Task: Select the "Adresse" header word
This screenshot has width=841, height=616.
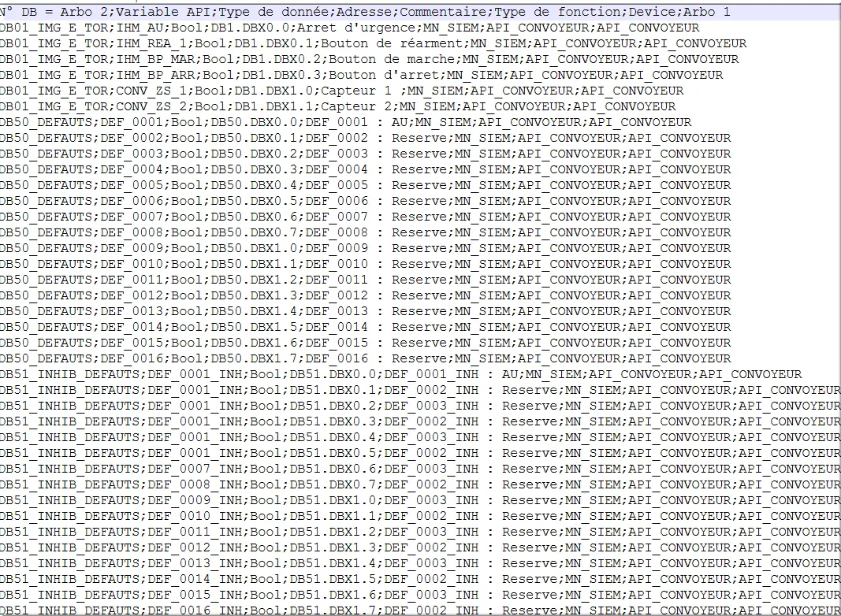Action: tap(364, 12)
